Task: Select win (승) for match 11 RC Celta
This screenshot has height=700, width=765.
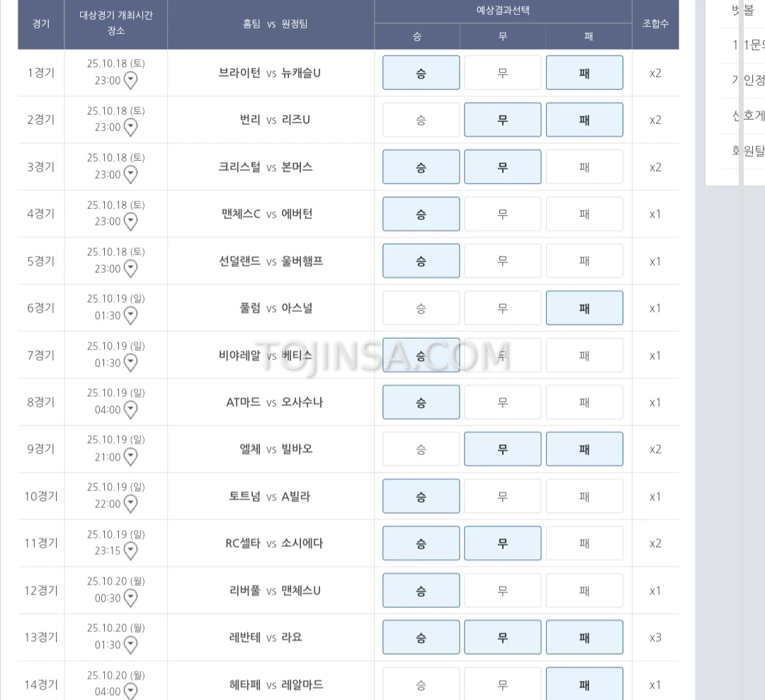Action: [x=421, y=543]
